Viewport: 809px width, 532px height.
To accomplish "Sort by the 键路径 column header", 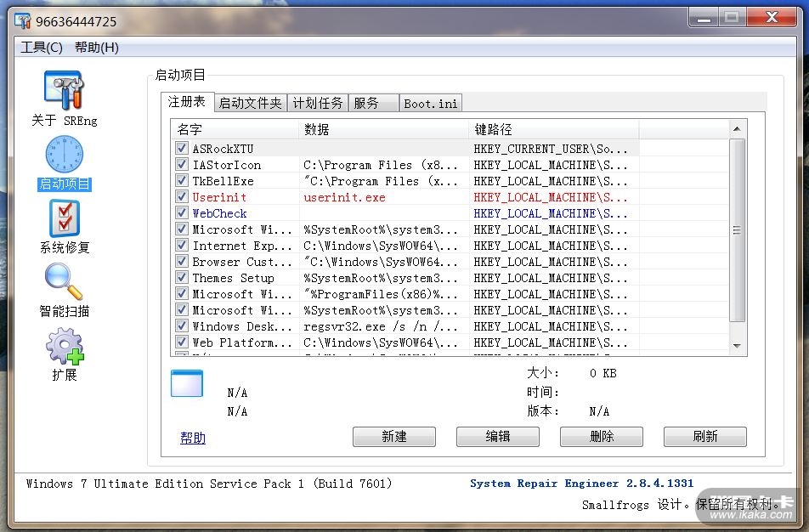I will [554, 129].
